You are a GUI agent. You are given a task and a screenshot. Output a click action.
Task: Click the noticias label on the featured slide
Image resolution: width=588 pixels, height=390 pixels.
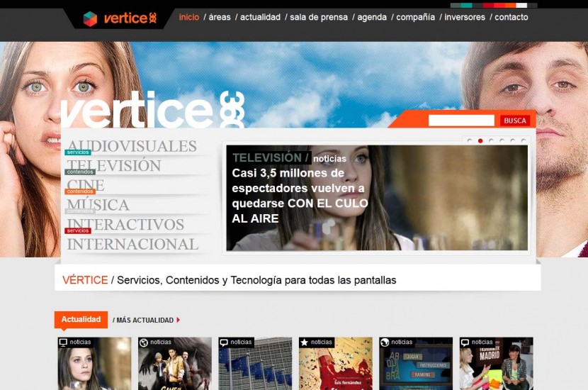[x=329, y=159]
